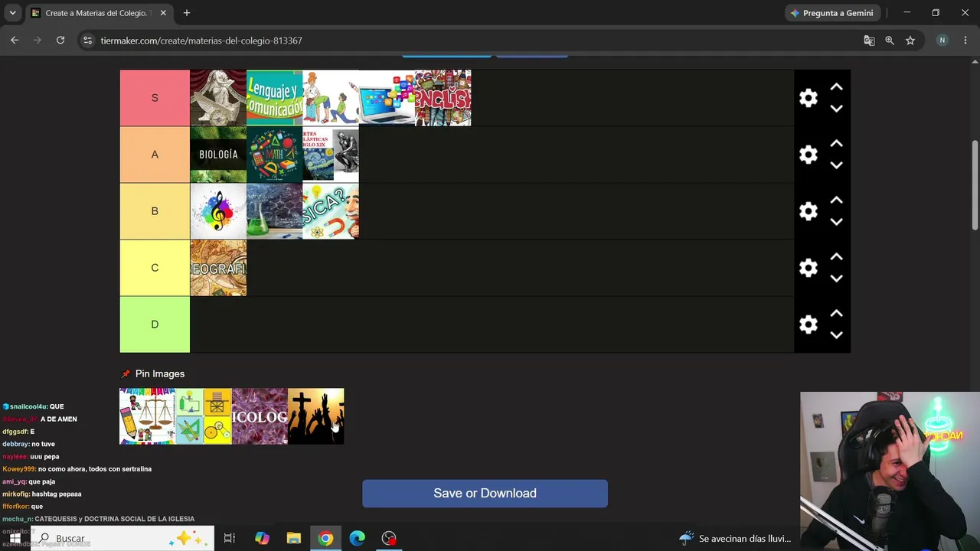Image resolution: width=980 pixels, height=551 pixels.
Task: Click the Save or Download button
Action: pyautogui.click(x=485, y=494)
